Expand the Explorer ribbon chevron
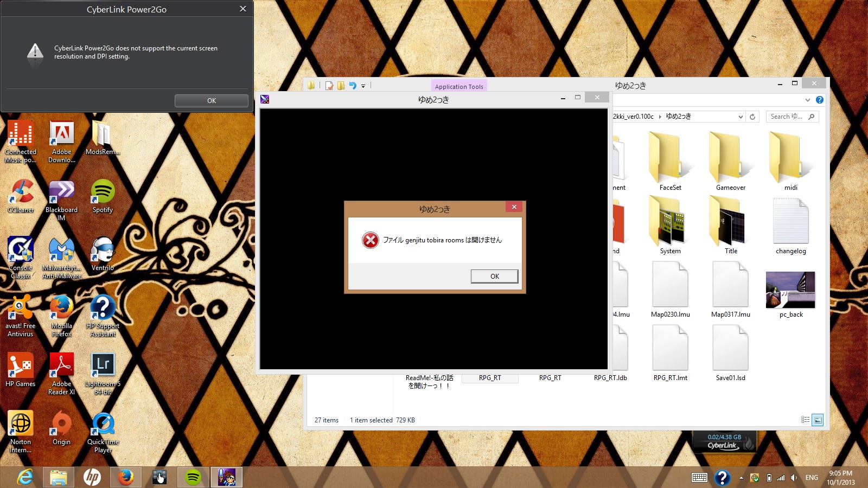This screenshot has width=868, height=488. point(808,100)
